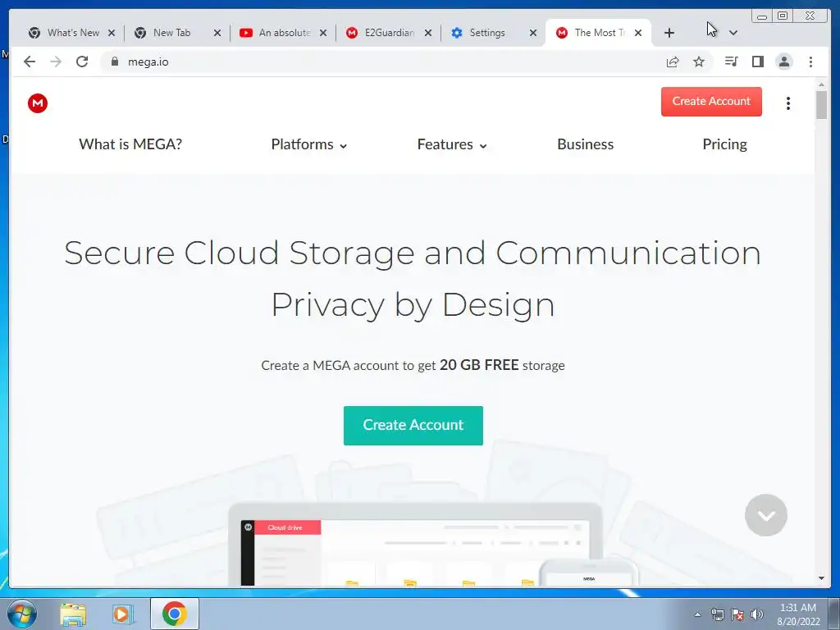The height and width of the screenshot is (630, 840).
Task: Open the Action Center flag icon
Action: pos(737,614)
